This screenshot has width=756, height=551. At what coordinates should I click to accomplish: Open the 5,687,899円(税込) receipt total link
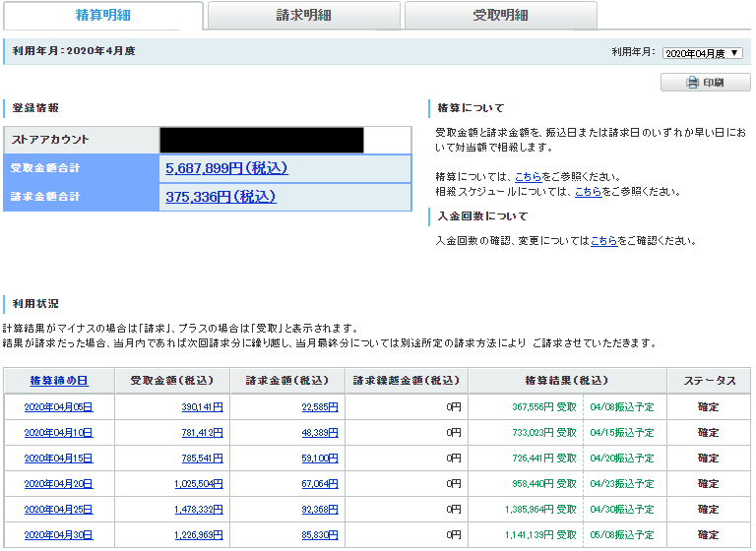(226, 168)
